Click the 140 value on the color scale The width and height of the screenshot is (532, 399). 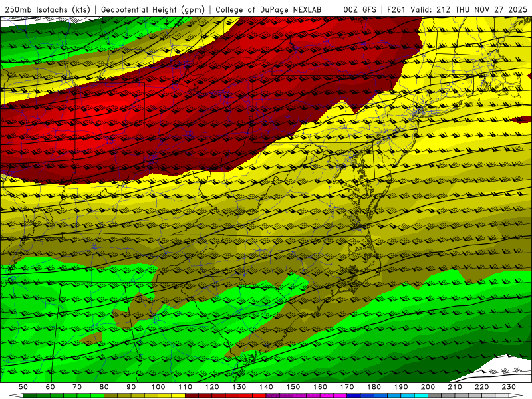tap(266, 387)
